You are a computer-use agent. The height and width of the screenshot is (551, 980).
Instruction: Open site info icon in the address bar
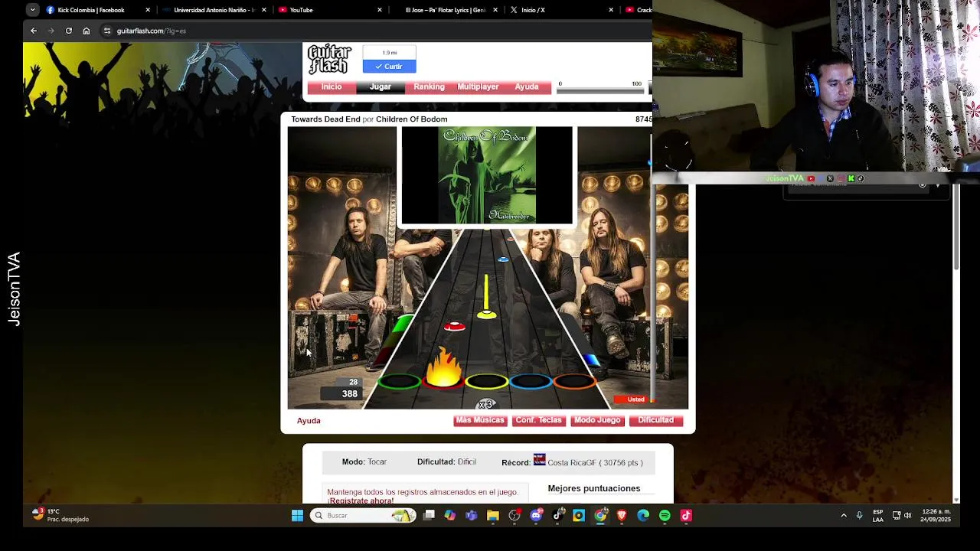pos(107,31)
